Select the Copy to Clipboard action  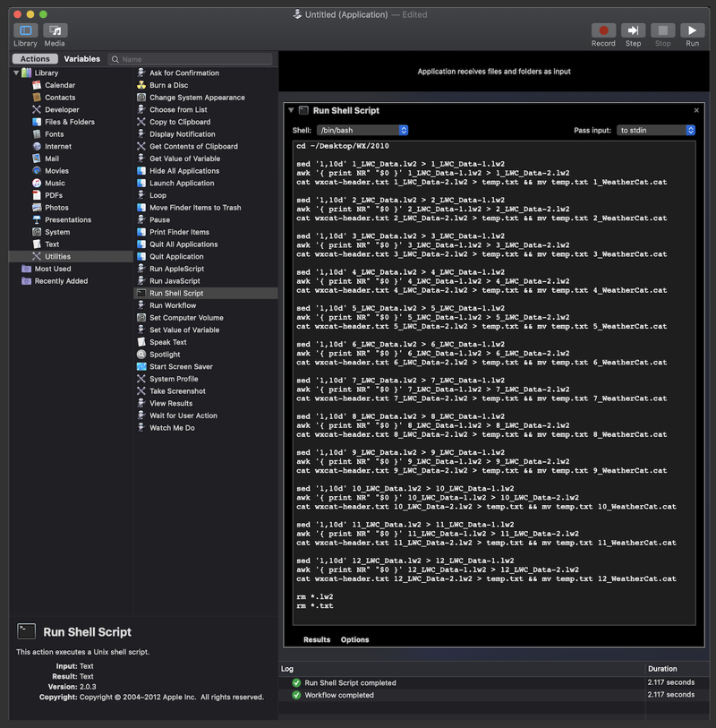[180, 122]
